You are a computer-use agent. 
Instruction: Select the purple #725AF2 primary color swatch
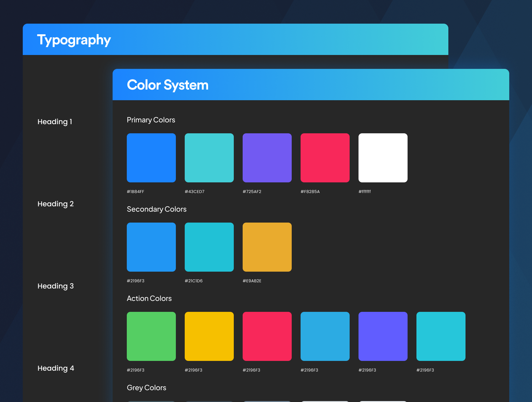tap(267, 158)
